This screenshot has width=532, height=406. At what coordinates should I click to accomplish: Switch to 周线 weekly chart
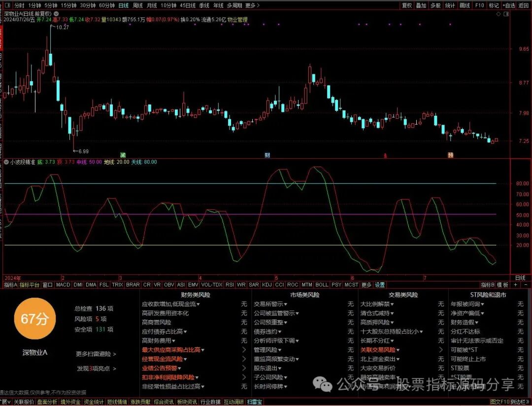click(x=138, y=5)
